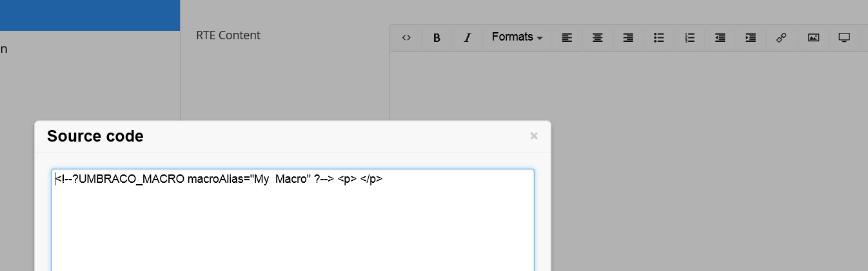Open the Formats dropdown
Image resolution: width=868 pixels, height=271 pixels.
pos(517,37)
